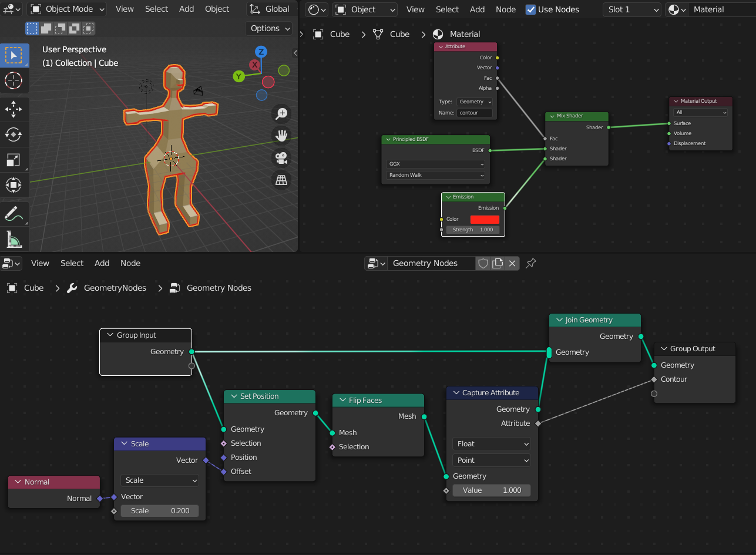Activate the 3D Cursor tool
Image resolution: width=756 pixels, height=555 pixels.
tap(14, 80)
